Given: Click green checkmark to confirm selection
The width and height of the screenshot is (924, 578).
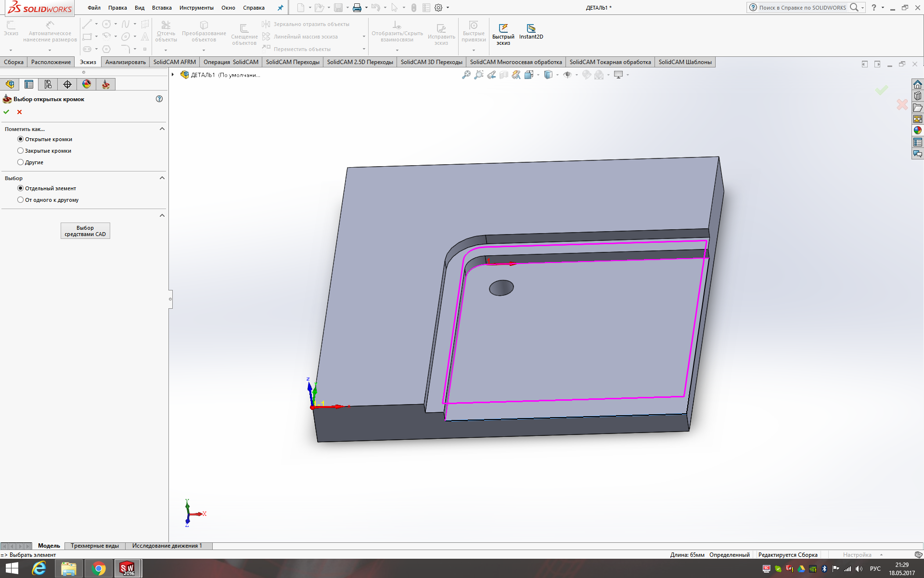Looking at the screenshot, I should click(x=6, y=112).
